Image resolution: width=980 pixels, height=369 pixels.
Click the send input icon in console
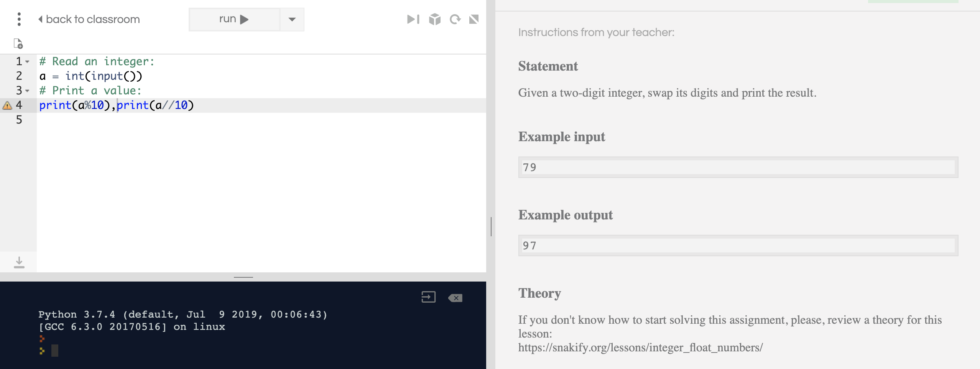click(428, 297)
